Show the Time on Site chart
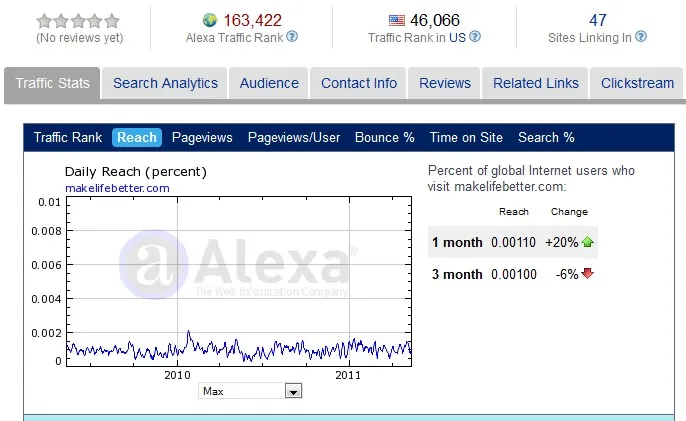The width and height of the screenshot is (686, 421). [466, 137]
